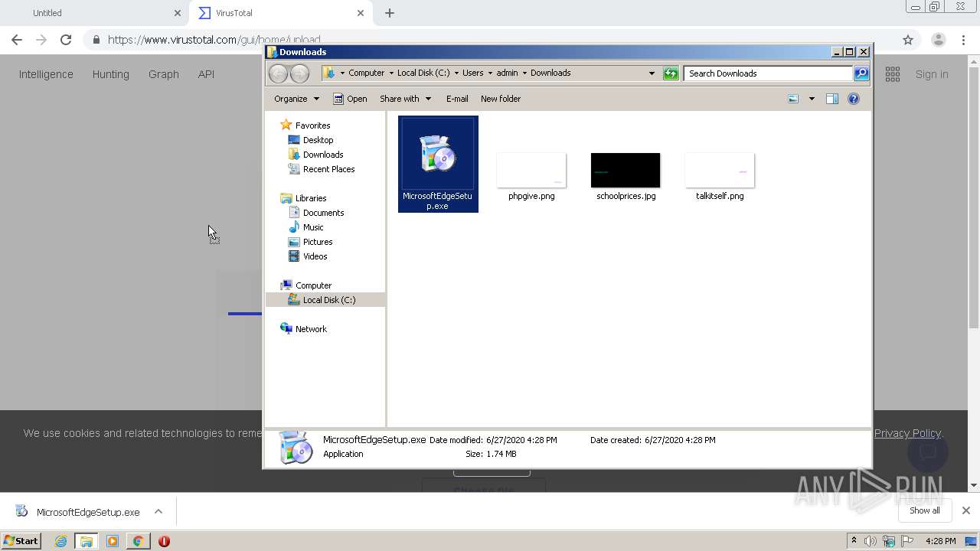The height and width of the screenshot is (551, 980).
Task: Expand the view options dropdown arrow
Action: (812, 99)
